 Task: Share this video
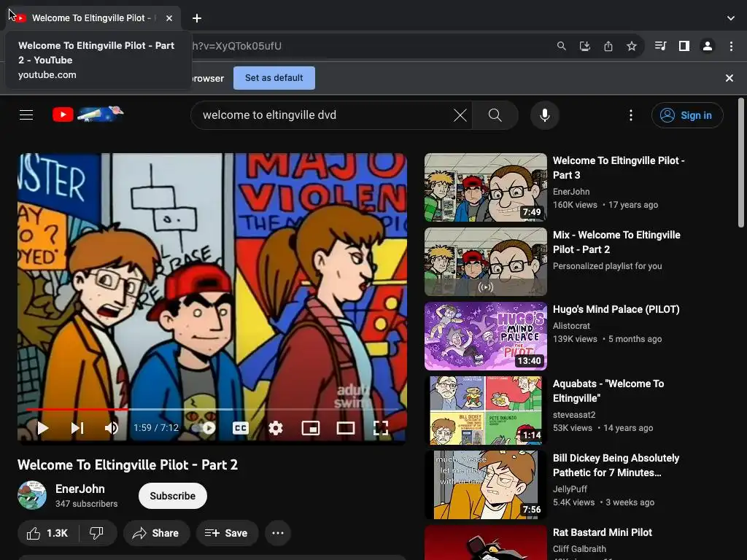156,533
